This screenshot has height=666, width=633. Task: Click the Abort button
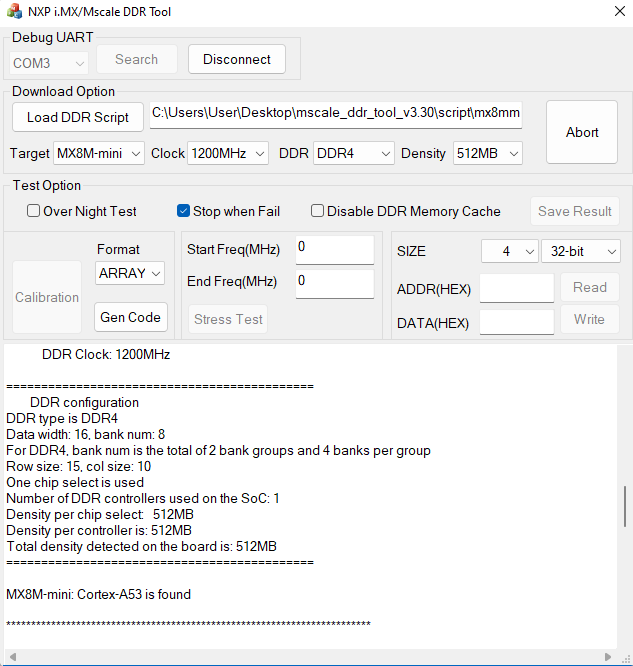coord(582,132)
